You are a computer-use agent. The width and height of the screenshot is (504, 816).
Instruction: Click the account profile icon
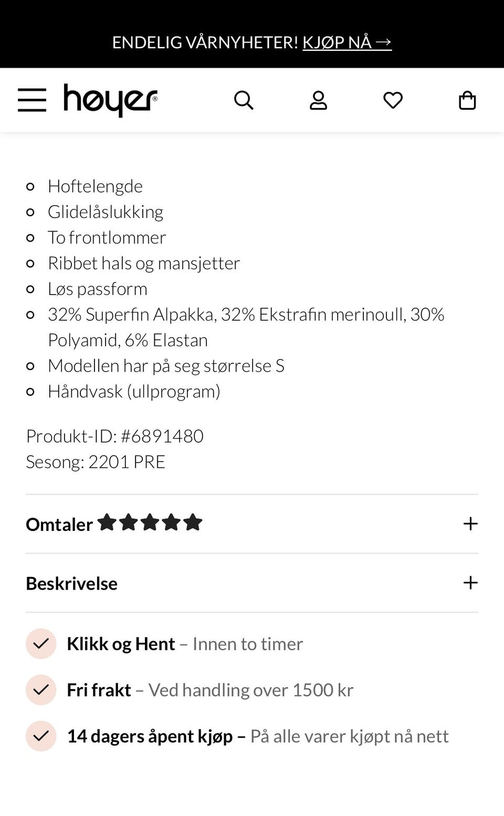319,100
